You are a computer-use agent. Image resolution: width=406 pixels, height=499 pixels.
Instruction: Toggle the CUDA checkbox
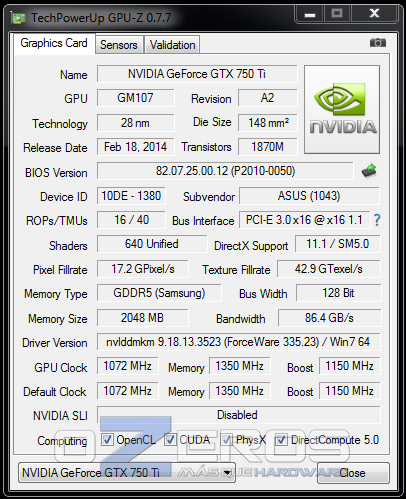tap(170, 440)
